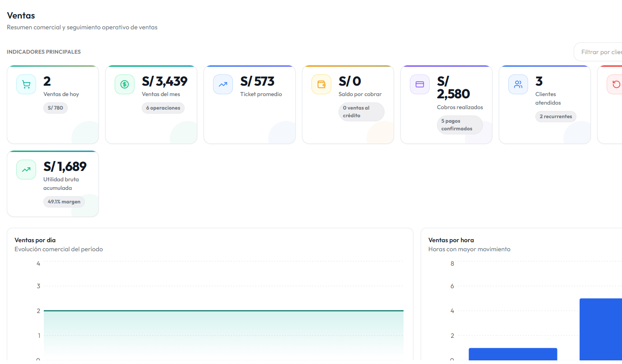This screenshot has height=364, width=622.
Task: Click the red refresh arrow icon card
Action: click(615, 84)
